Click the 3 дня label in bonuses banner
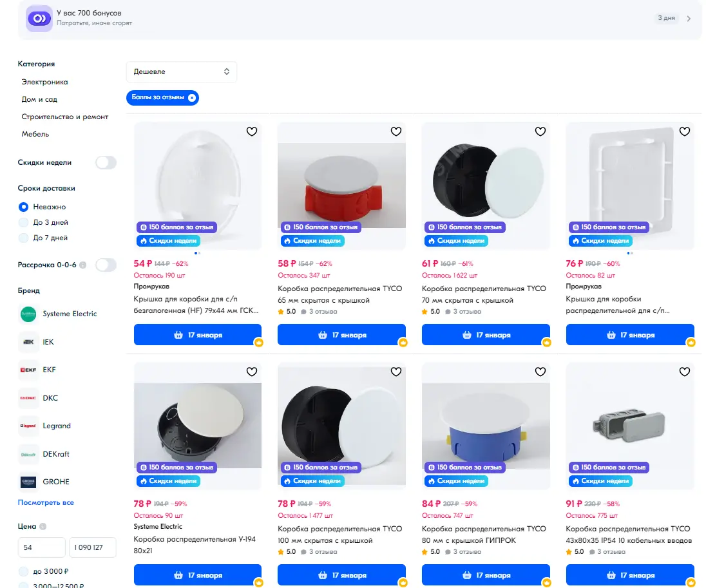Screen dimensions: 706x588 click(666, 18)
